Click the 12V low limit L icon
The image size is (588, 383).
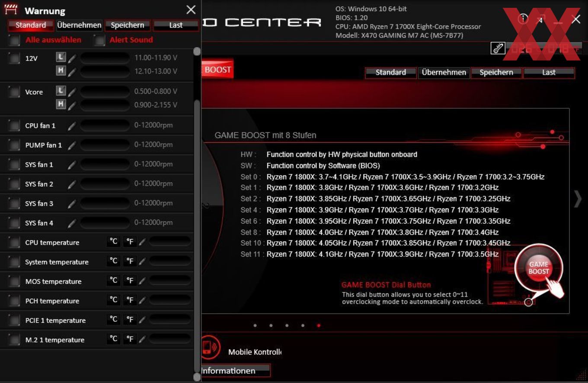[x=61, y=57]
